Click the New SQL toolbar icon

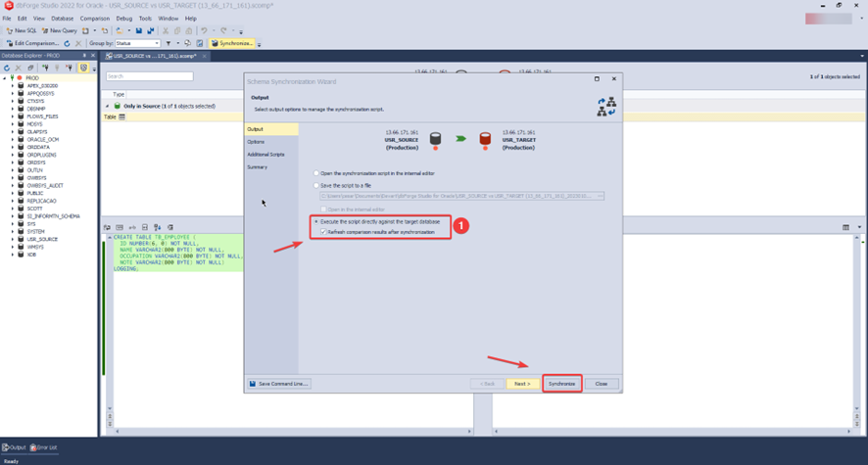pyautogui.click(x=10, y=30)
